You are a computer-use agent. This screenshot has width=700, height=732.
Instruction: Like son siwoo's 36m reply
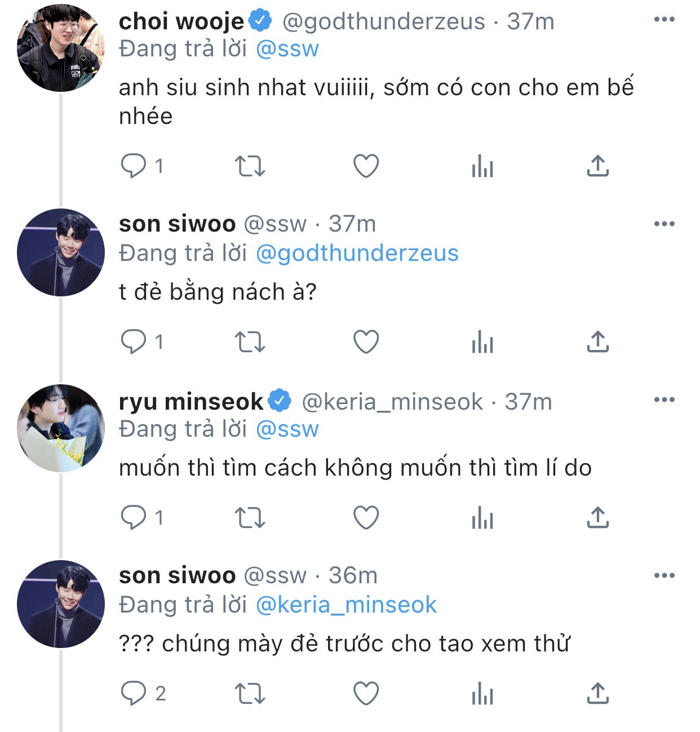click(366, 693)
